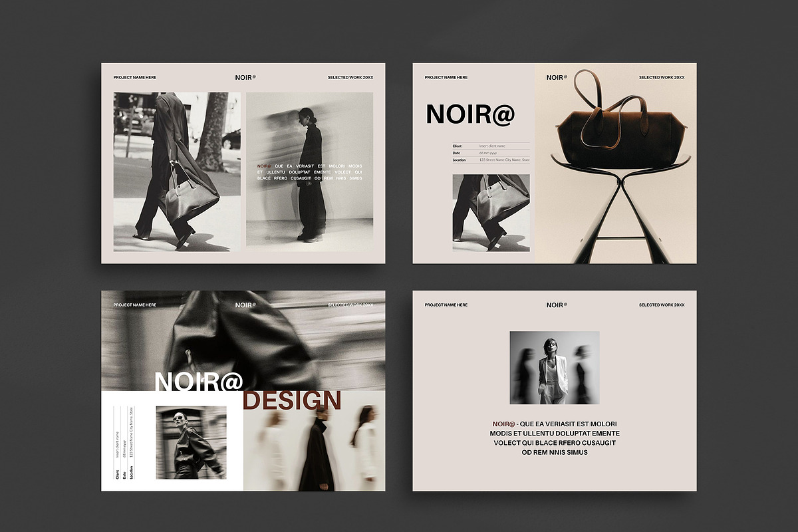Click the motion-blurred woman in black photo
Screen dimensions: 798x532
pyautogui.click(x=309, y=172)
